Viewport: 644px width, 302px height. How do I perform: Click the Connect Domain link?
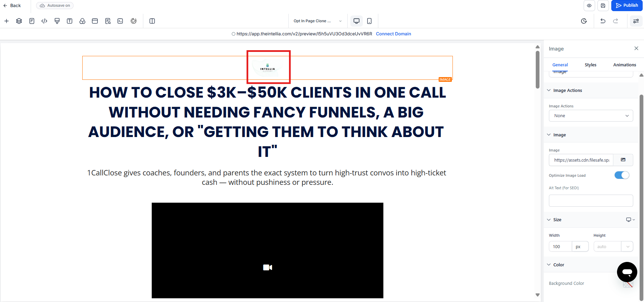[393, 34]
